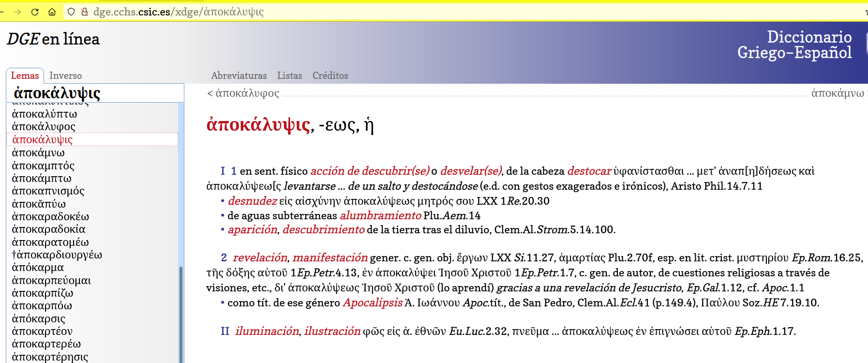Select ἀποκαραδοκέω in the lemma list
868x363 pixels.
coord(50,216)
